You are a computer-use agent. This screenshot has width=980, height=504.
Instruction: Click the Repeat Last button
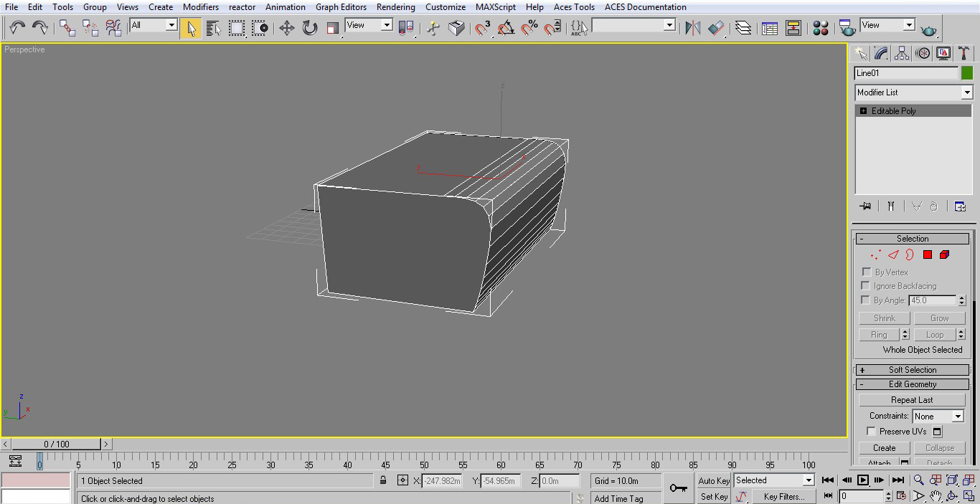[x=913, y=400]
